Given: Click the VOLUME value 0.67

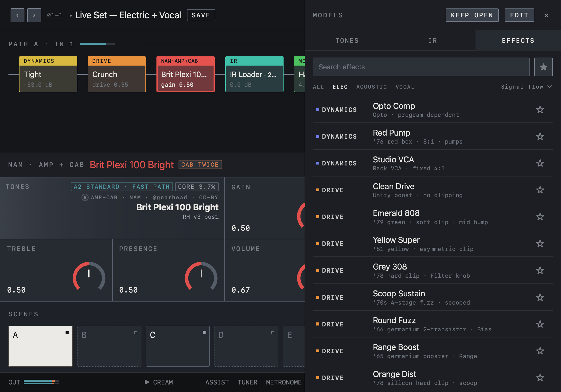Looking at the screenshot, I should [x=241, y=290].
